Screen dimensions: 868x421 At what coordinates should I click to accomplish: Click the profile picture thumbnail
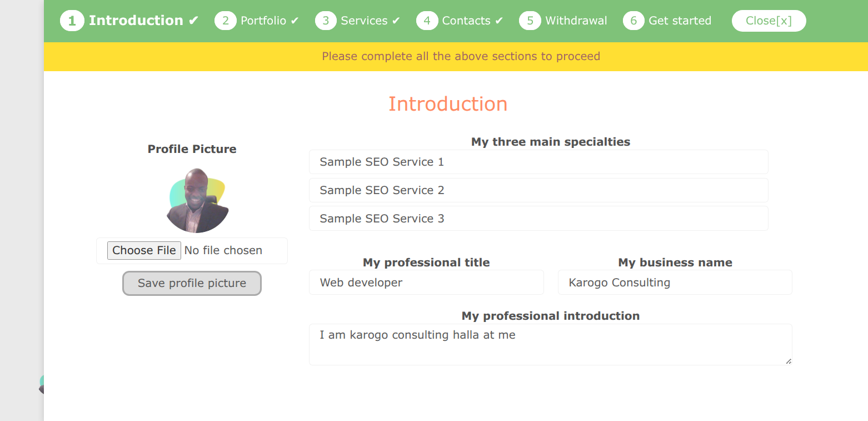pyautogui.click(x=197, y=200)
